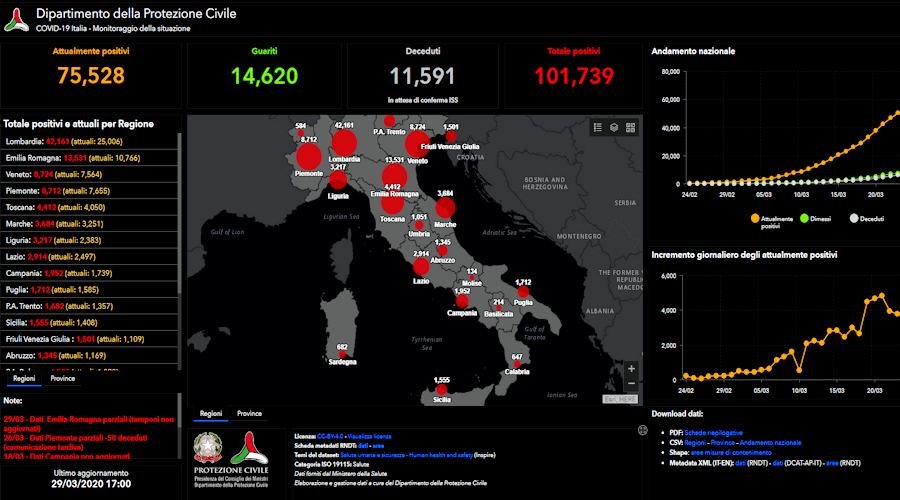Select the Piemonte red bubble on map
Viewport: 900px width, 500px height.
pos(309,157)
